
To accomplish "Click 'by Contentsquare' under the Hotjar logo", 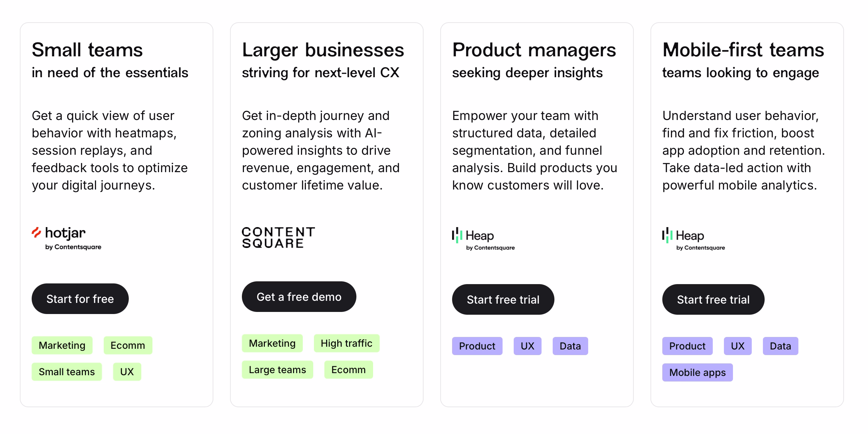I will [74, 247].
